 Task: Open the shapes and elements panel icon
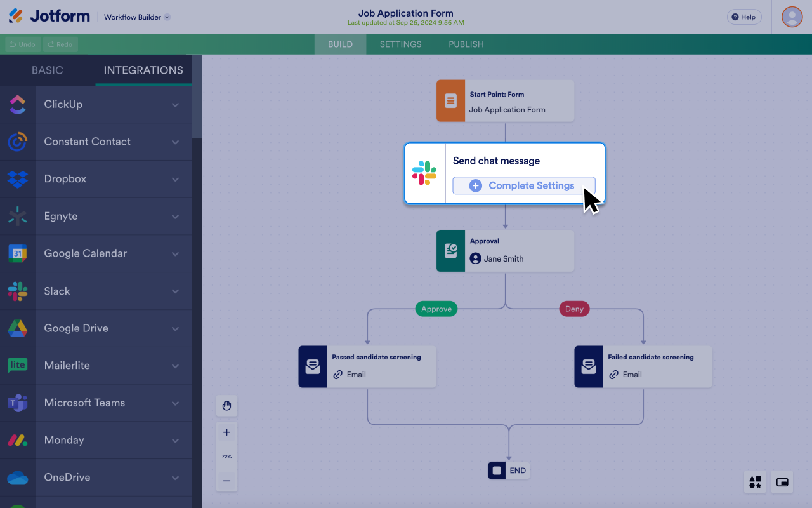[755, 482]
